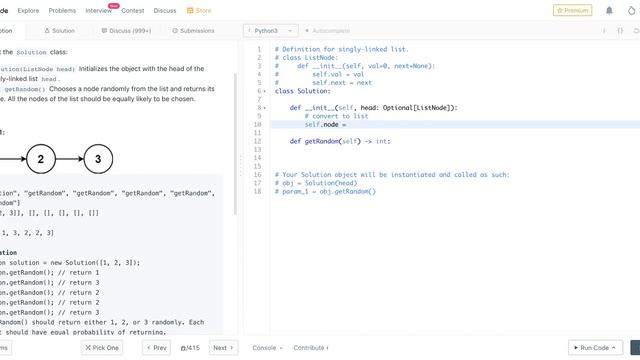
Task: Click the Run Code button
Action: click(596, 348)
